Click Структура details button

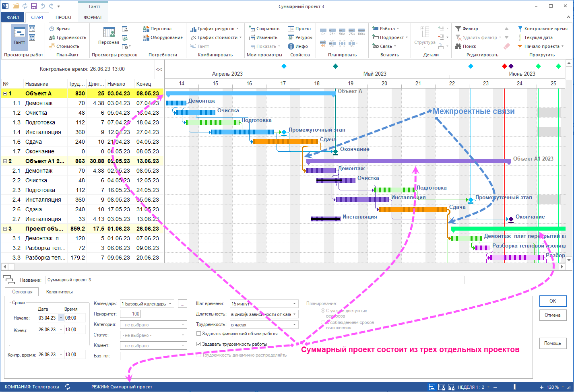pos(425,36)
